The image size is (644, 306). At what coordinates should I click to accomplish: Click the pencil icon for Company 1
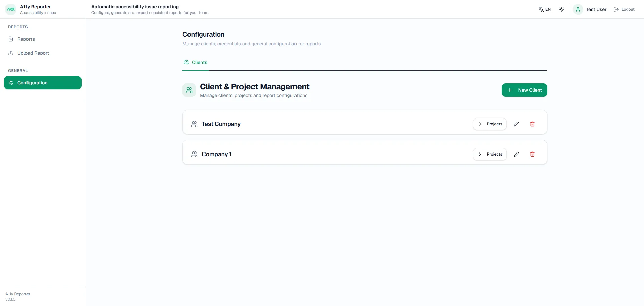tap(516, 154)
